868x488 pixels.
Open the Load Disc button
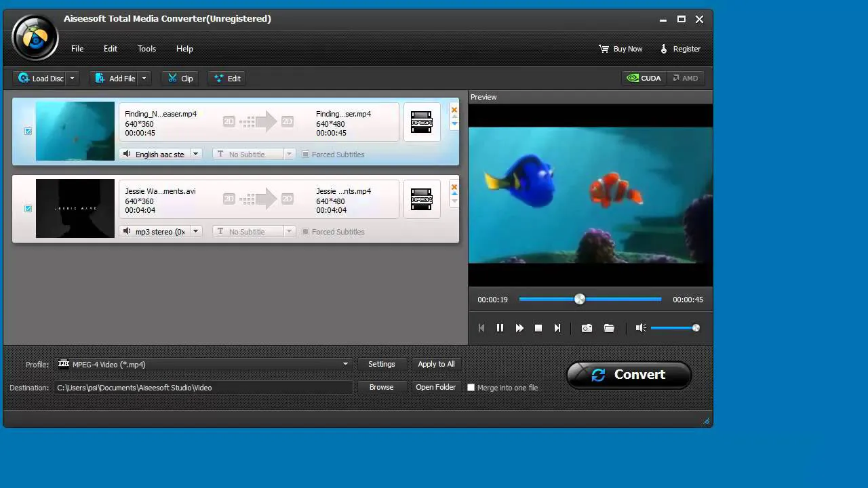41,79
